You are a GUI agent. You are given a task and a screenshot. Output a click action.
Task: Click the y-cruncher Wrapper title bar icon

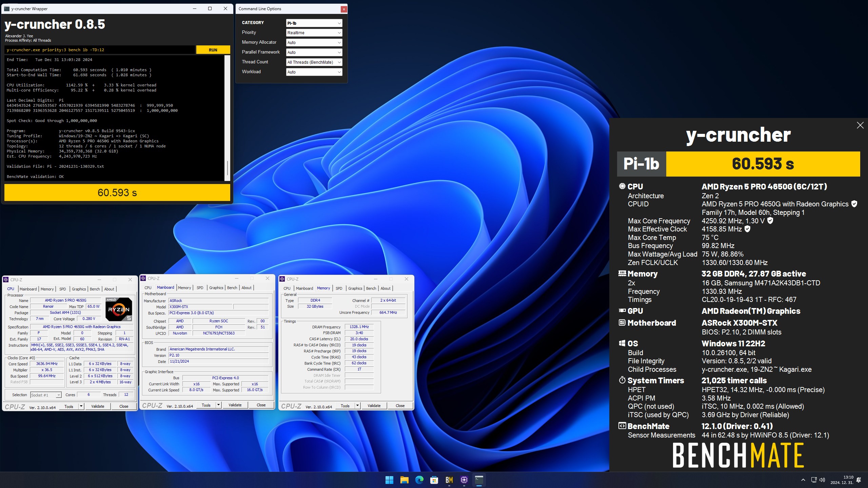[7, 9]
